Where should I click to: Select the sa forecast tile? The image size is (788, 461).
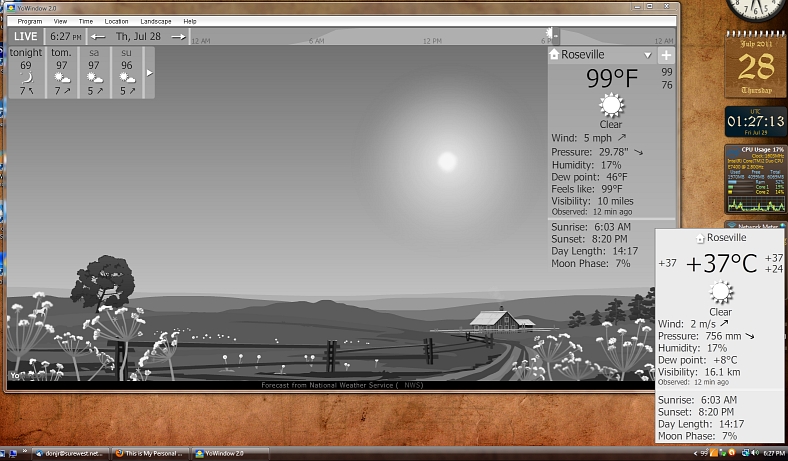point(94,72)
